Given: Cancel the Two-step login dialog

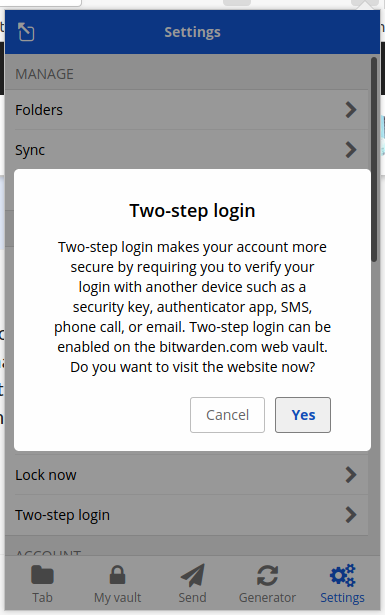Looking at the screenshot, I should click(227, 415).
